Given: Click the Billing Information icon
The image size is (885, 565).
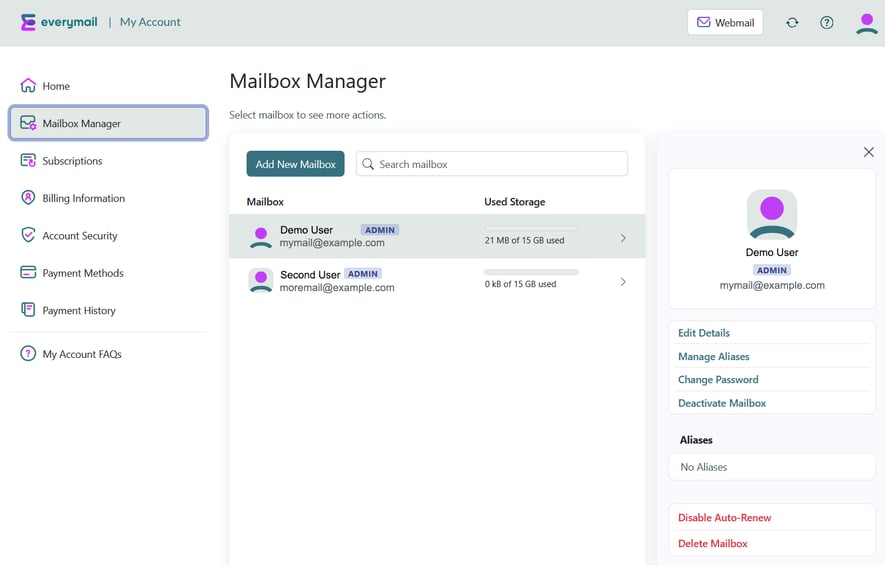Looking at the screenshot, I should coord(28,198).
